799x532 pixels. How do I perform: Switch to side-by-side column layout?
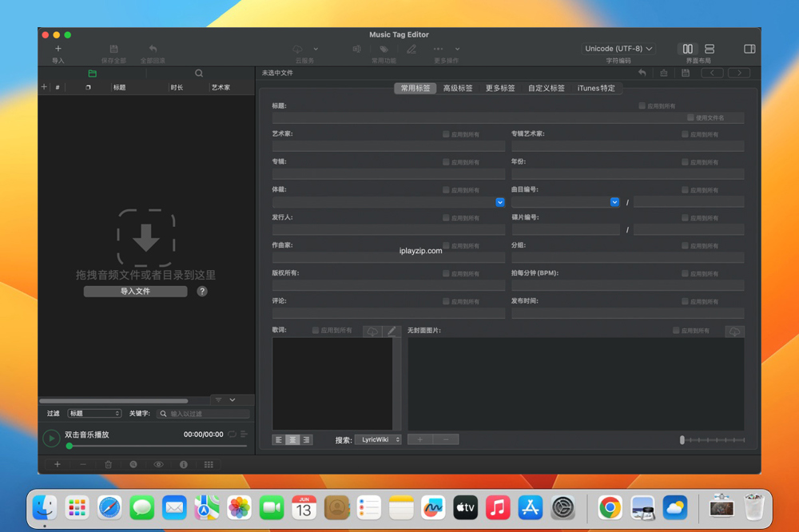688,49
